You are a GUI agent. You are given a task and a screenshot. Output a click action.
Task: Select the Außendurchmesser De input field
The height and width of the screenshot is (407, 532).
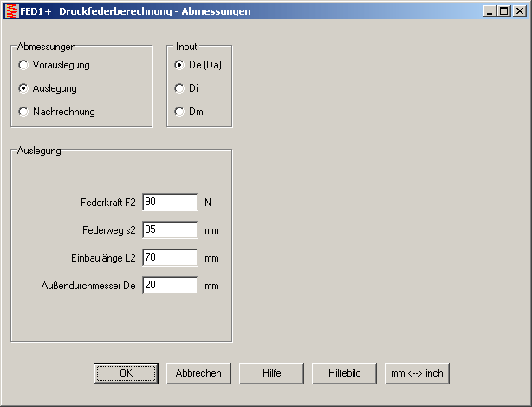pyautogui.click(x=170, y=286)
